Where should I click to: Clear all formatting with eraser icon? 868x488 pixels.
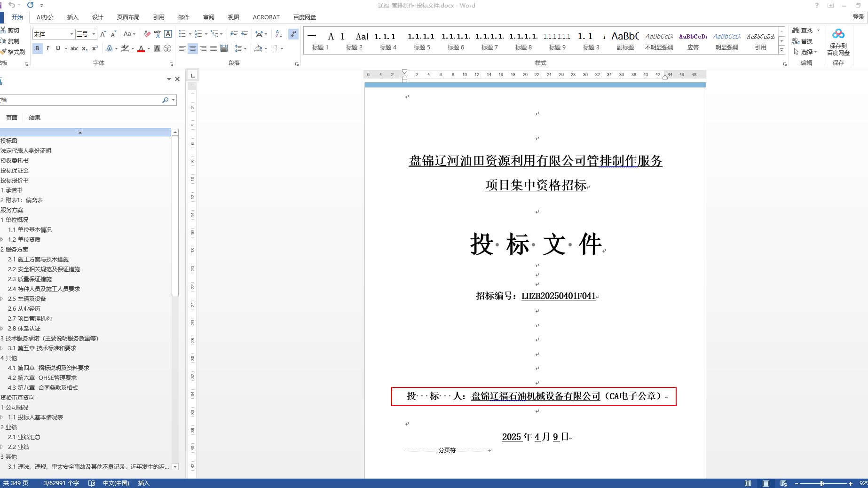point(147,34)
